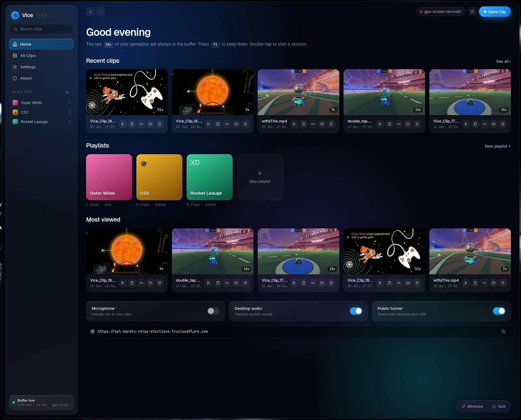Go back with the left arrow

91,12
